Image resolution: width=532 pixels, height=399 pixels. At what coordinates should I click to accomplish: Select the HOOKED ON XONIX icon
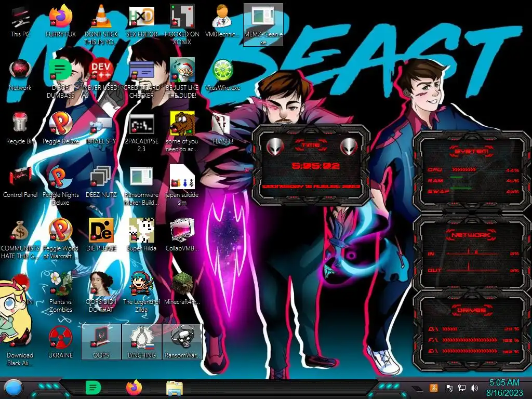click(182, 24)
